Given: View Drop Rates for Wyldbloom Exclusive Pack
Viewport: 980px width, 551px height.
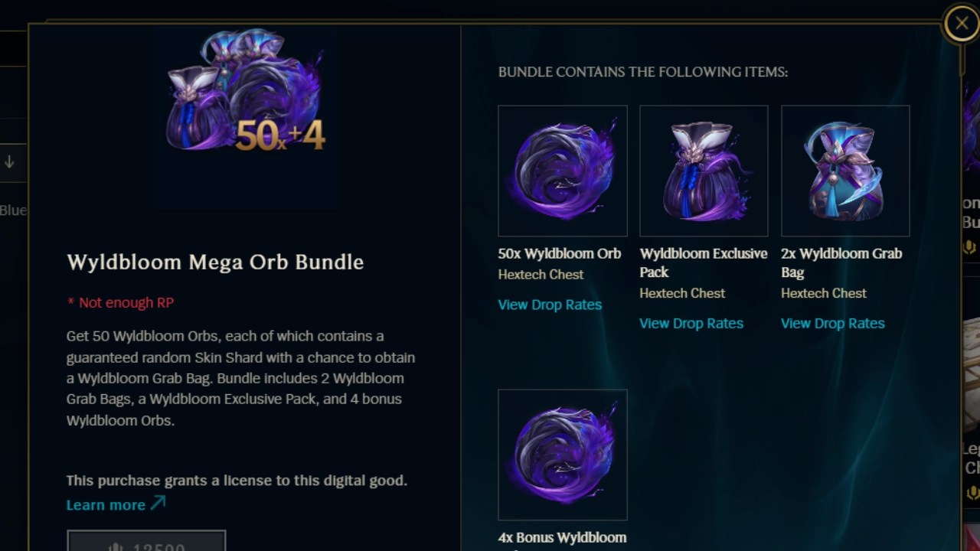Looking at the screenshot, I should [691, 323].
